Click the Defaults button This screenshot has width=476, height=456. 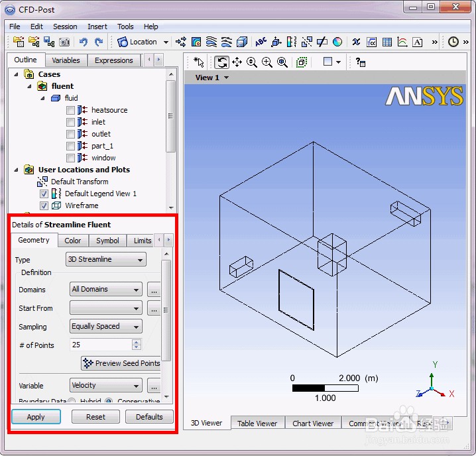click(149, 417)
